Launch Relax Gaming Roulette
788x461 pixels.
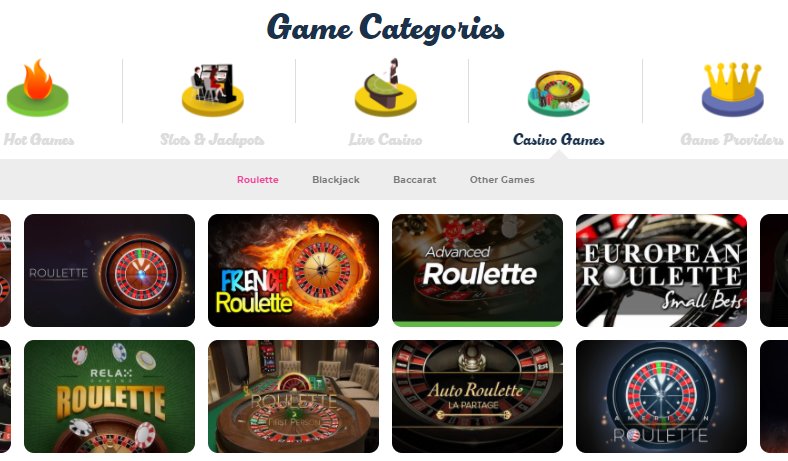[110, 397]
